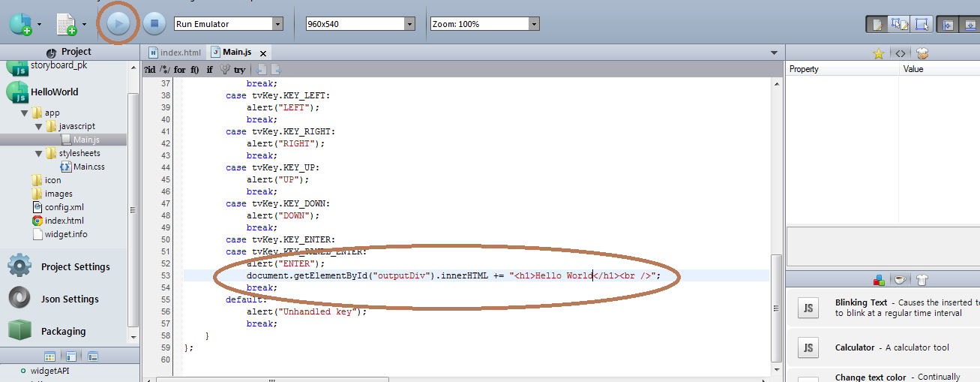Screen dimensions: 980x382
Task: Open the code brackets tab in the properties panel
Action: pos(900,53)
